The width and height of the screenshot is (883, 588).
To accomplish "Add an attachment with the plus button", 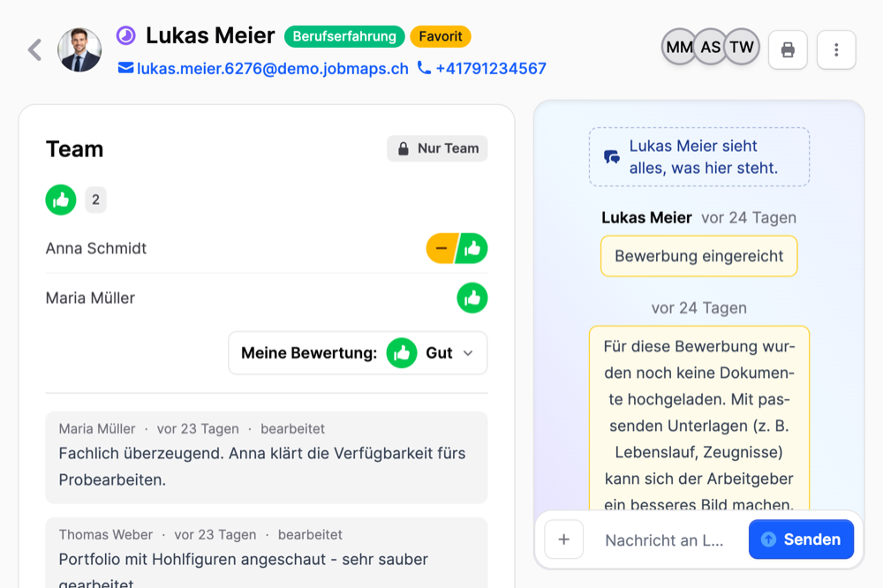I will click(x=563, y=539).
